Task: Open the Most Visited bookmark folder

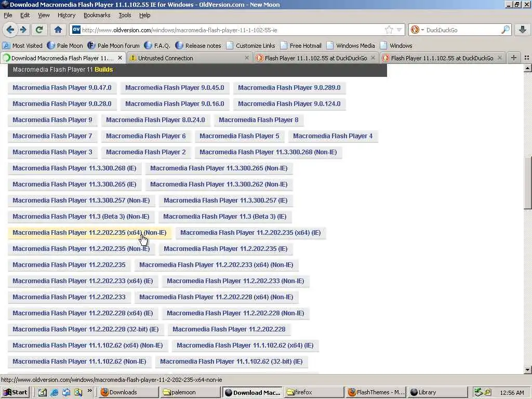Action: pyautogui.click(x=22, y=46)
